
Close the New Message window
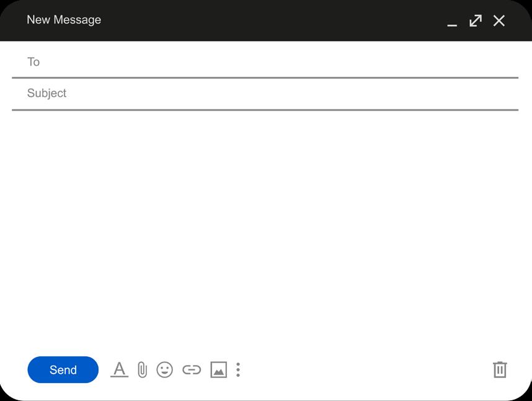pyautogui.click(x=499, y=20)
